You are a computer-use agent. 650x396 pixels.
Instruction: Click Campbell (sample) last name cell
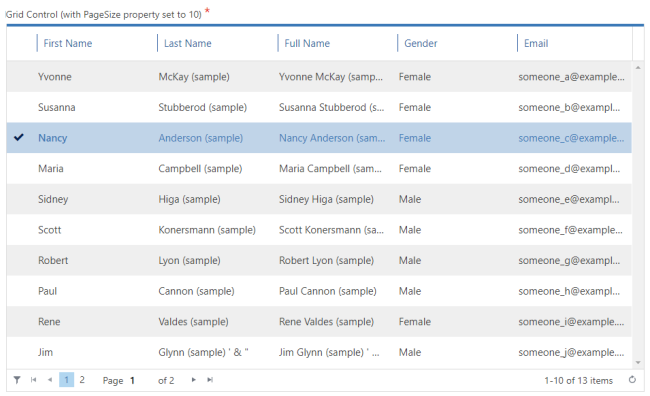tap(200, 168)
